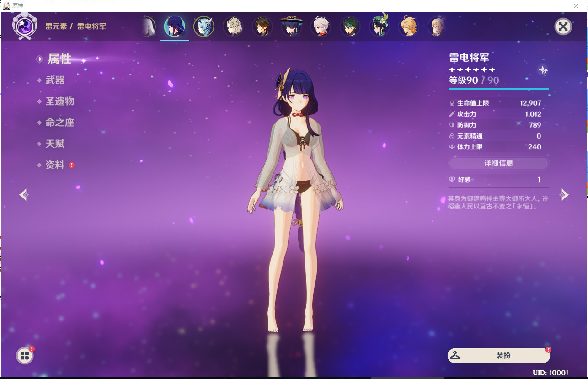The height and width of the screenshot is (379, 588).
Task: Select the 天赋 talents tab
Action: point(55,144)
